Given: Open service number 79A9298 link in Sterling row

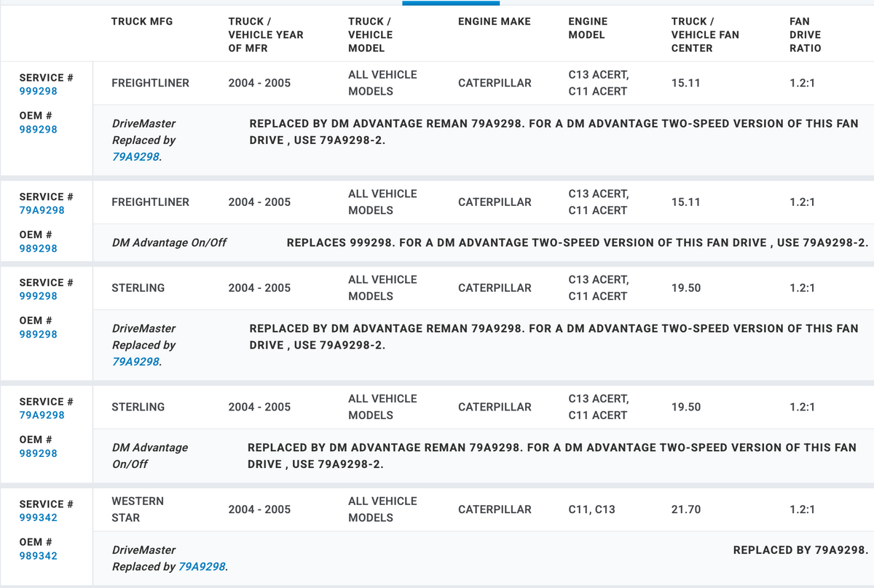Looking at the screenshot, I should tap(42, 416).
